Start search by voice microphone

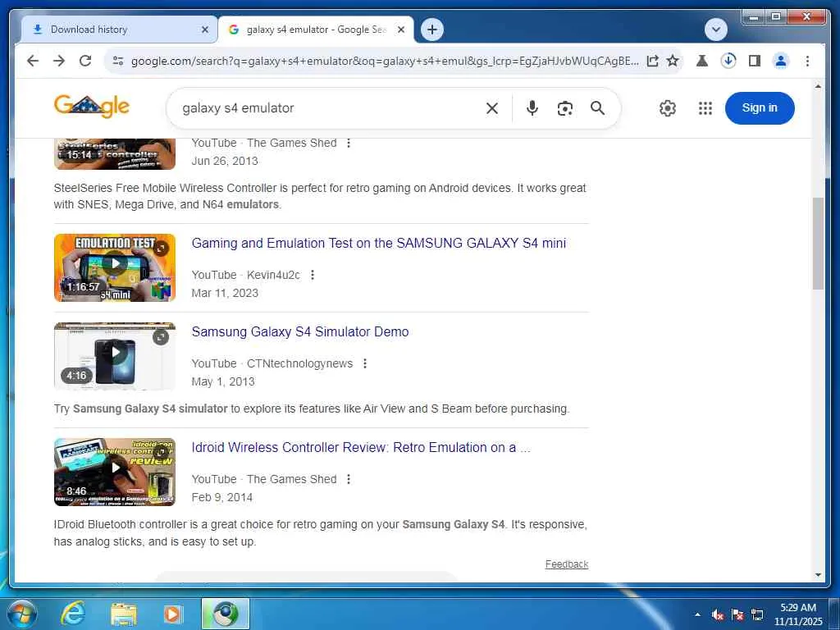[x=532, y=108]
